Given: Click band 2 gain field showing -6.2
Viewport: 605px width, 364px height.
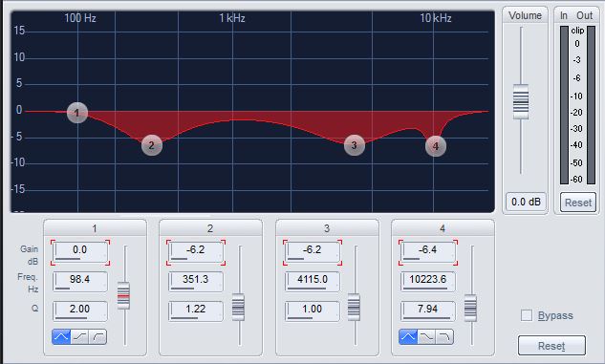Looking at the screenshot, I should click(196, 252).
